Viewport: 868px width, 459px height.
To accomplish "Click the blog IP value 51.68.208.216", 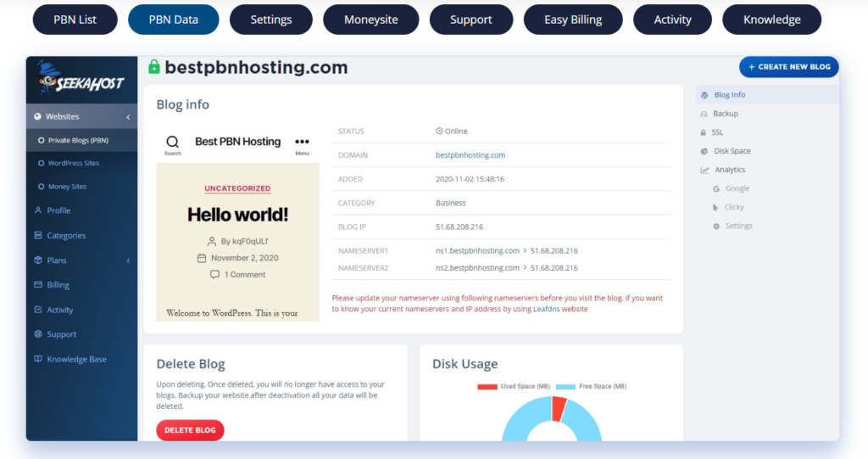I will pyautogui.click(x=459, y=227).
